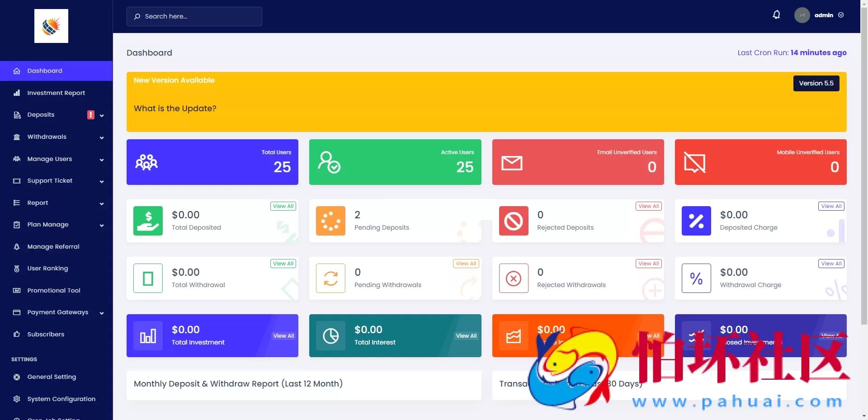Click the Total Interest pie chart icon
Image resolution: width=868 pixels, height=420 pixels.
[330, 336]
